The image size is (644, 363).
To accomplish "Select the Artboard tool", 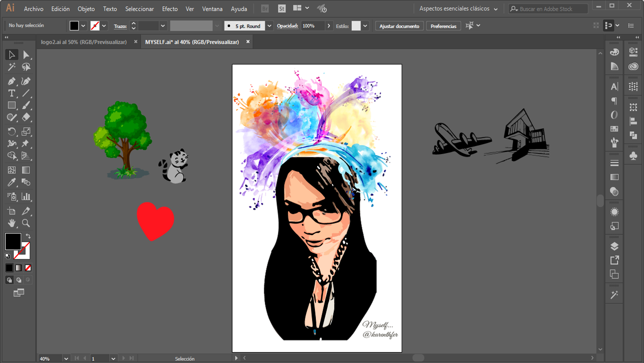I will pyautogui.click(x=12, y=211).
